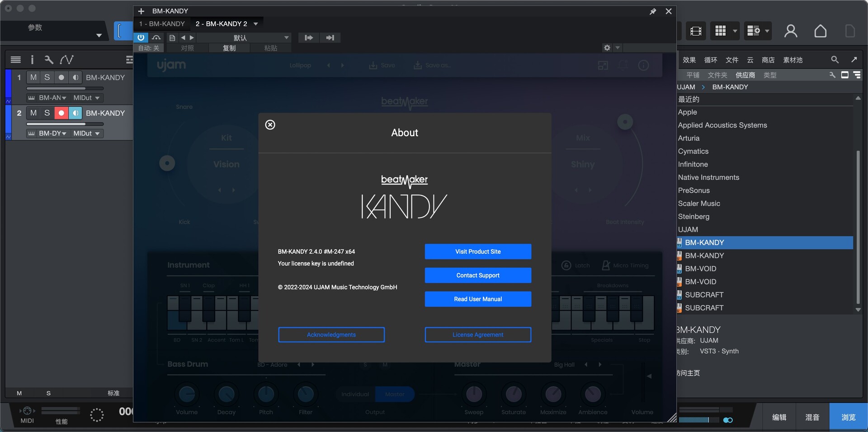Open the Read User Manual button
This screenshot has width=868, height=432.
click(x=478, y=299)
